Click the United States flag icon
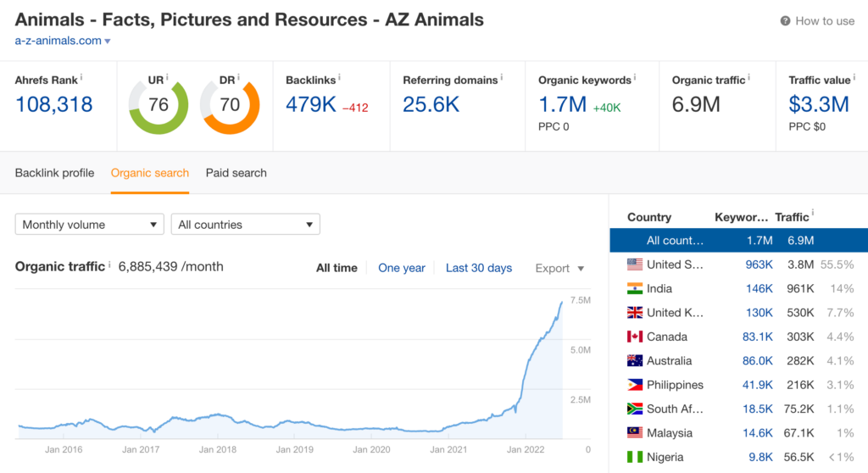This screenshot has width=868, height=473. point(634,264)
